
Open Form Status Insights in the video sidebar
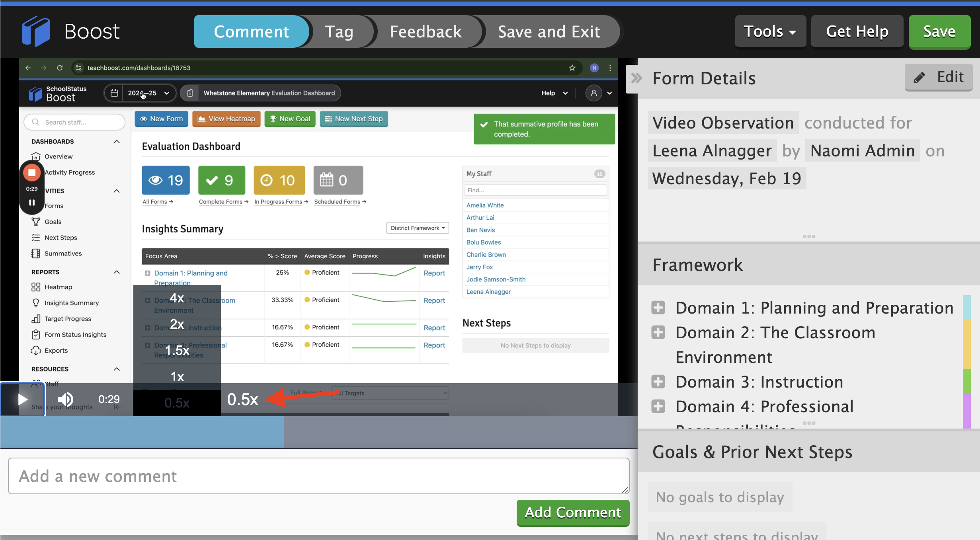[x=69, y=335]
